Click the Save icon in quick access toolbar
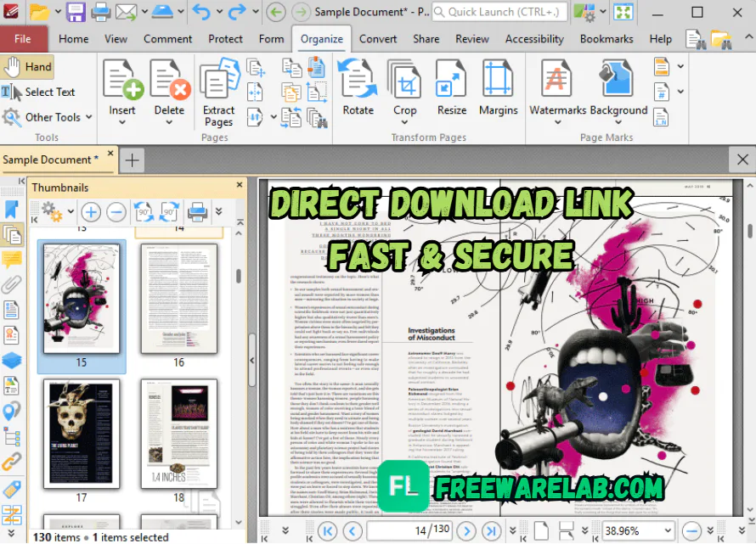Screen dimensions: 756x544 pos(76,12)
